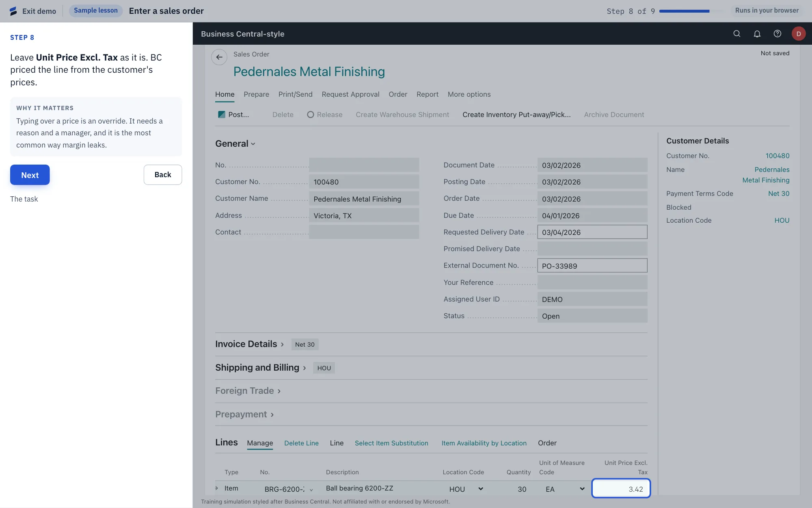Click the search magnifier icon in header
Image resolution: width=812 pixels, height=508 pixels.
pos(737,34)
